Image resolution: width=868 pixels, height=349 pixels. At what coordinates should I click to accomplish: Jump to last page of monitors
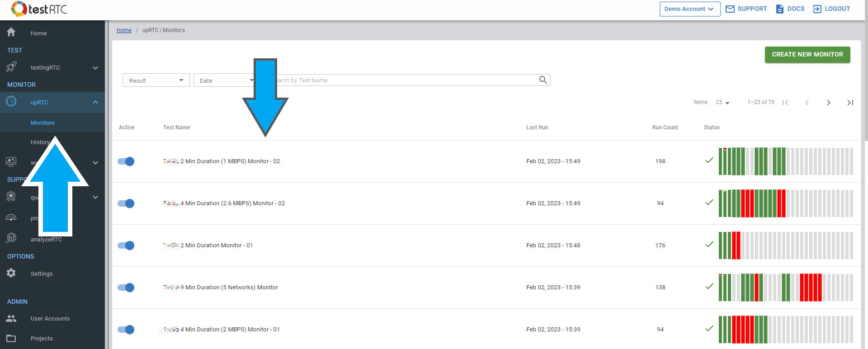[850, 103]
